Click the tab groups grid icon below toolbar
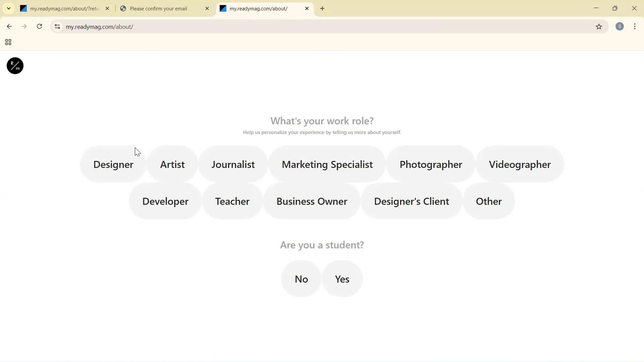Viewport: 644px width, 362px height. pyautogui.click(x=8, y=42)
